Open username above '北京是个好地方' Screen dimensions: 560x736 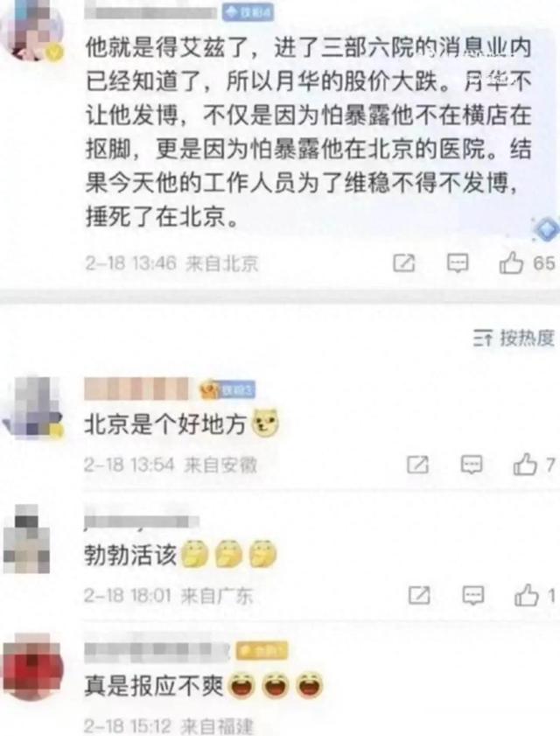click(x=136, y=389)
